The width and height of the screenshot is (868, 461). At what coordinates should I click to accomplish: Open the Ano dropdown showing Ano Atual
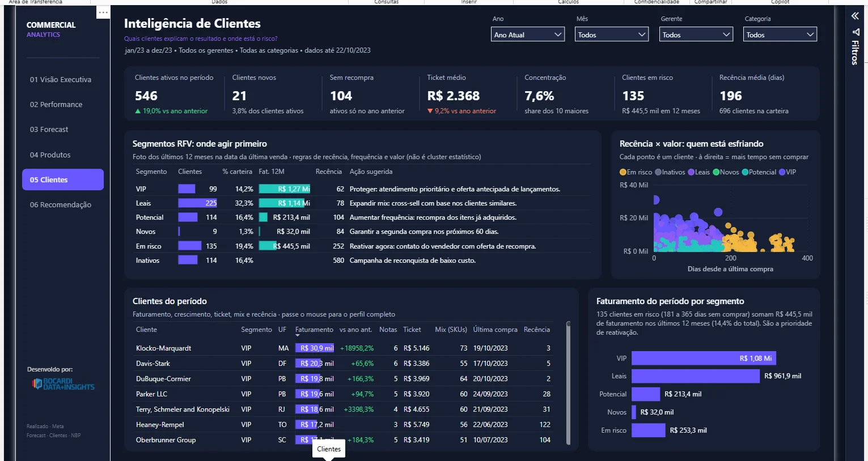point(528,35)
